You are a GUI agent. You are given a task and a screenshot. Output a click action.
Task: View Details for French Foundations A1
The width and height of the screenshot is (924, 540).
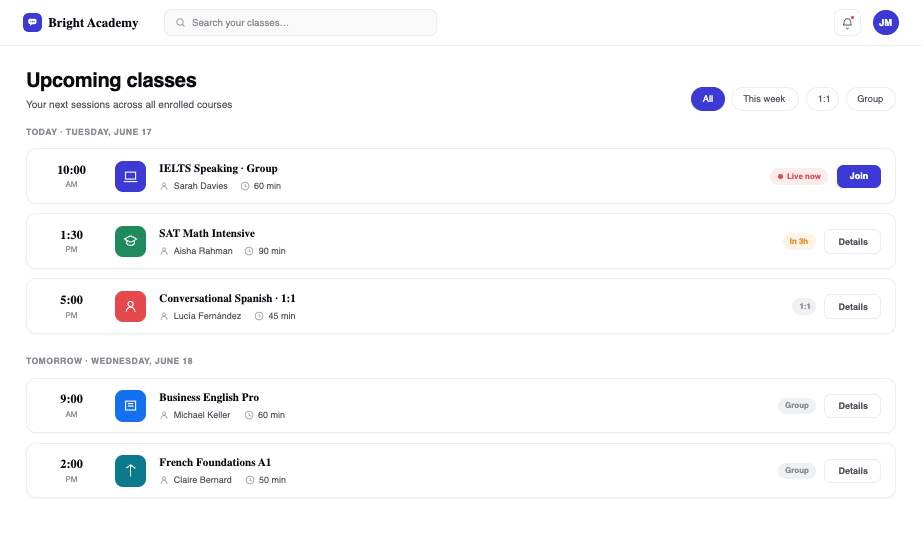[x=852, y=471]
